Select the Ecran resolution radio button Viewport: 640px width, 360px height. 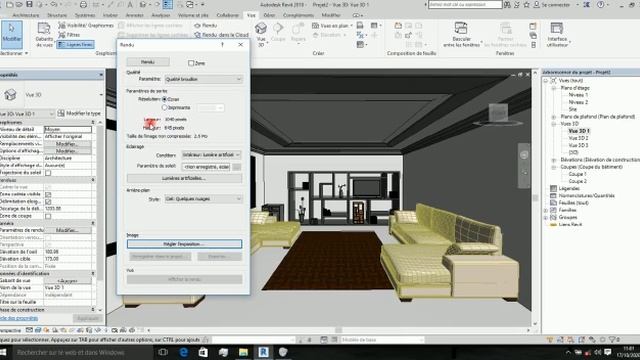coord(164,99)
